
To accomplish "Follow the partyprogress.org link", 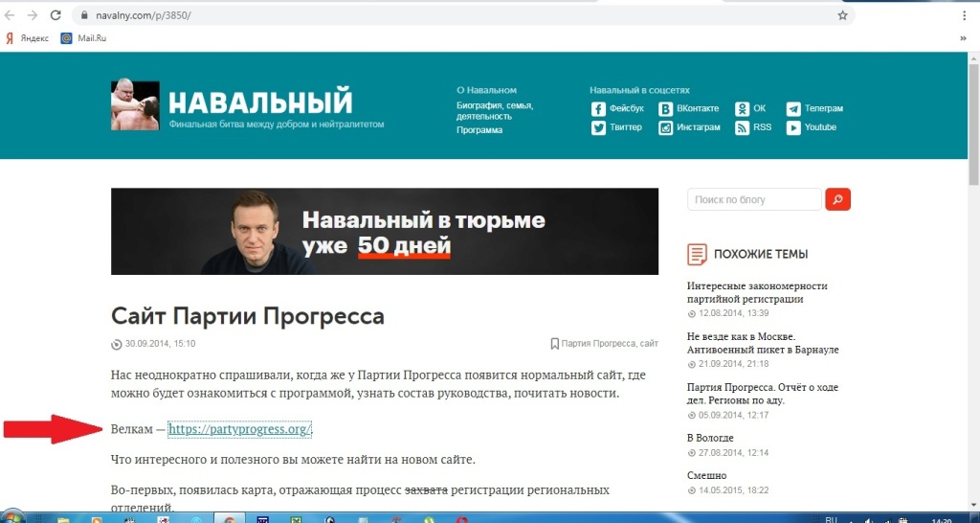I will click(x=240, y=430).
